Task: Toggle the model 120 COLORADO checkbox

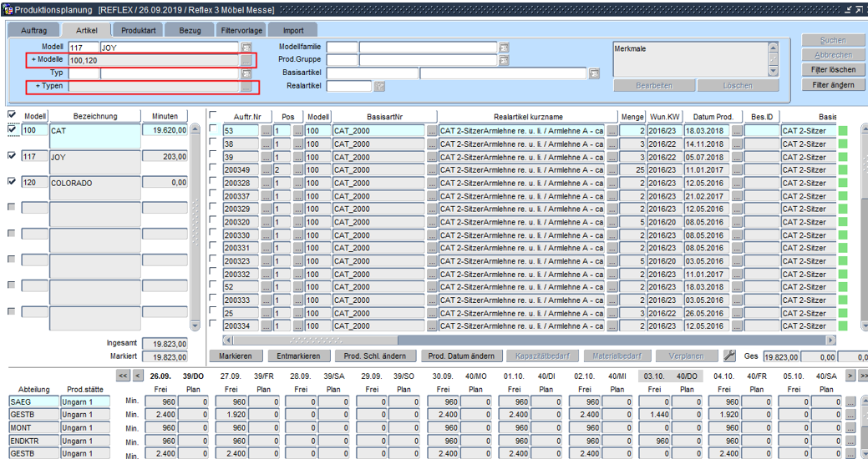Action: click(x=12, y=181)
